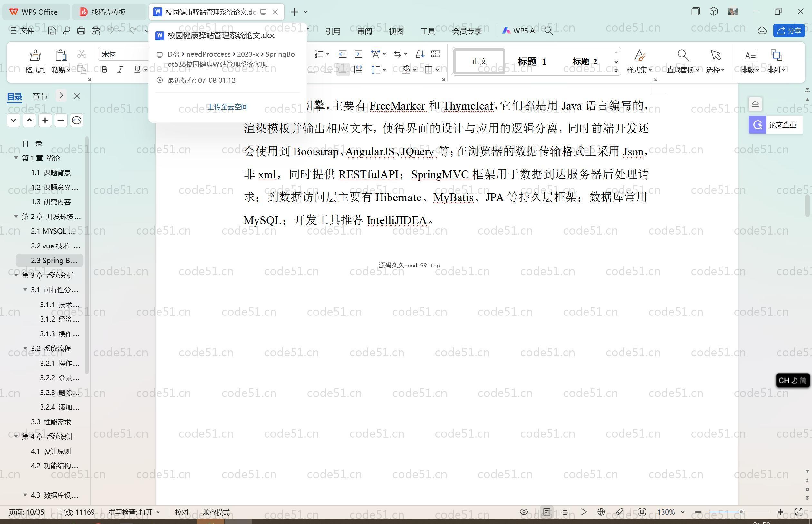Click the 分享 (Share) button
The height and width of the screenshot is (524, 812).
[x=789, y=31]
